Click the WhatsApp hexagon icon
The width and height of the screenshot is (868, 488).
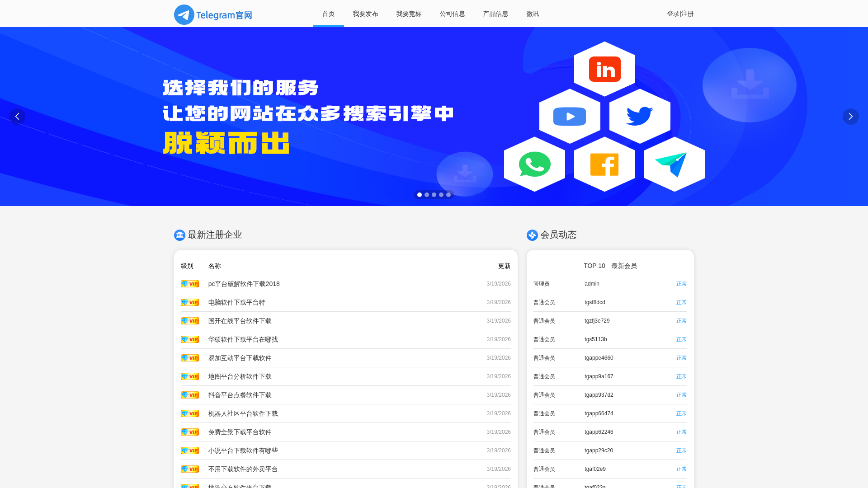534,164
